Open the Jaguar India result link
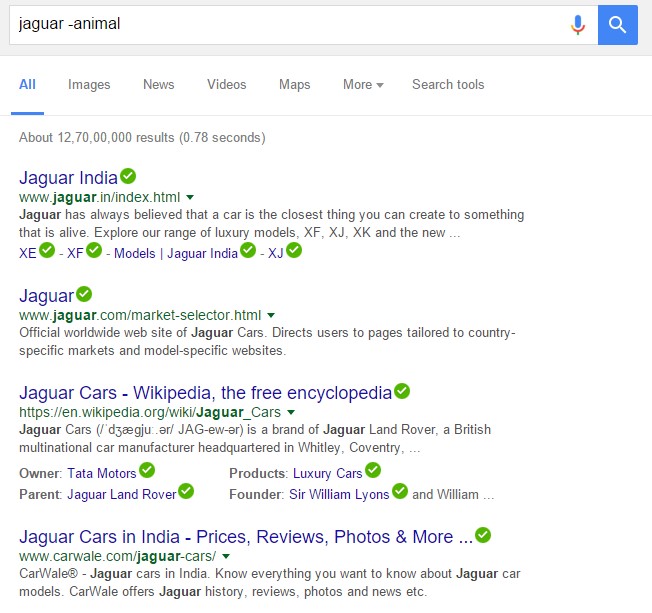 69,178
